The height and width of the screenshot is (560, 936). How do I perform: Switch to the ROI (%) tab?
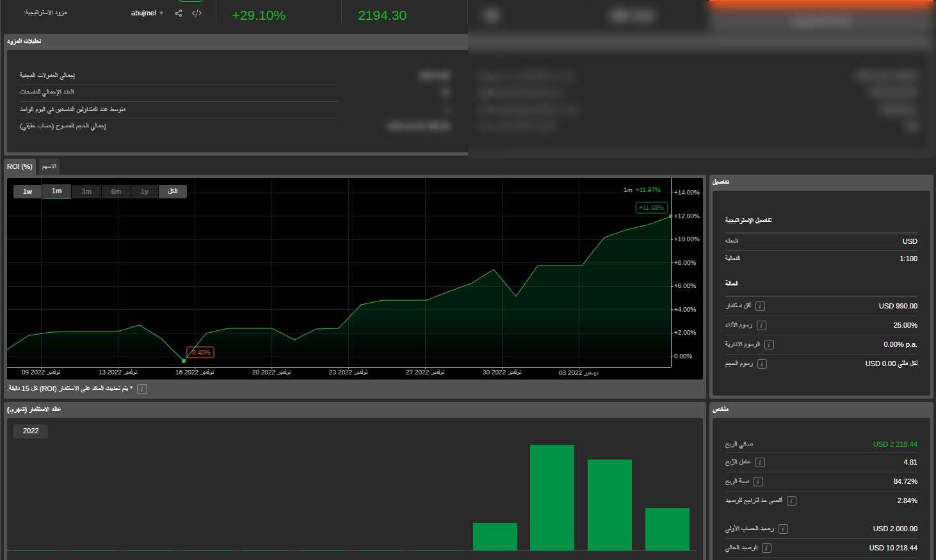click(20, 166)
